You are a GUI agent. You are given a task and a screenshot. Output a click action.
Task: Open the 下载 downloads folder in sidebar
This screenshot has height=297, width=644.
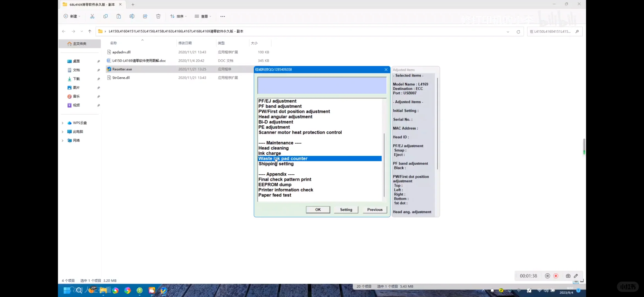(x=76, y=79)
